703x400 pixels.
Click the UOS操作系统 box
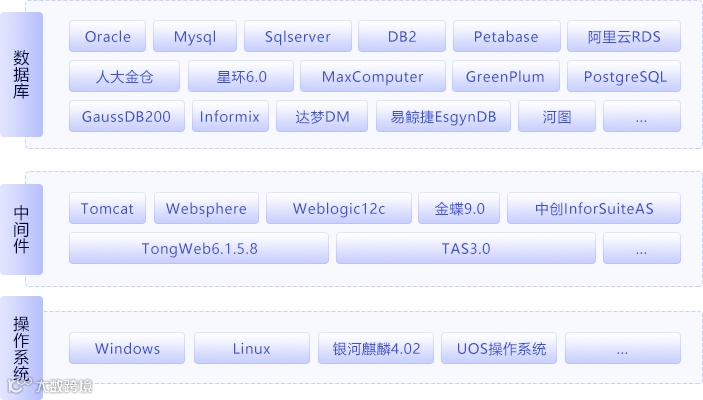(x=499, y=348)
